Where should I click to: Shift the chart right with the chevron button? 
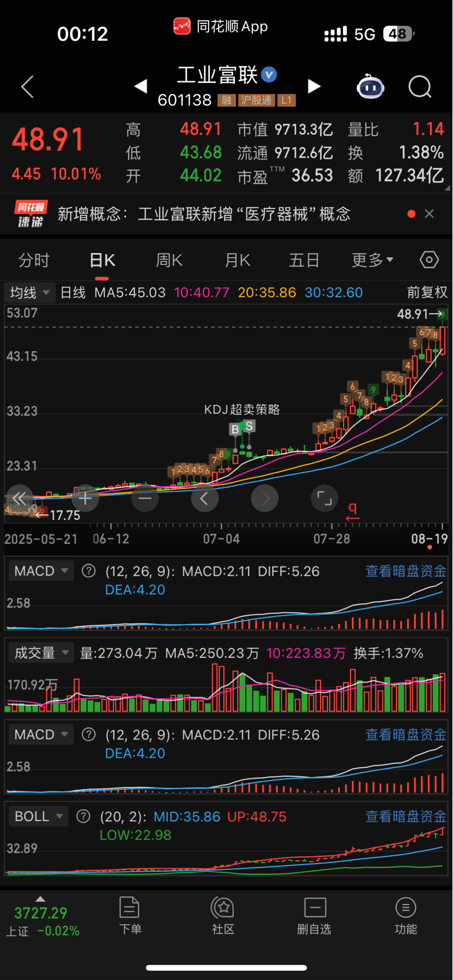tap(264, 499)
